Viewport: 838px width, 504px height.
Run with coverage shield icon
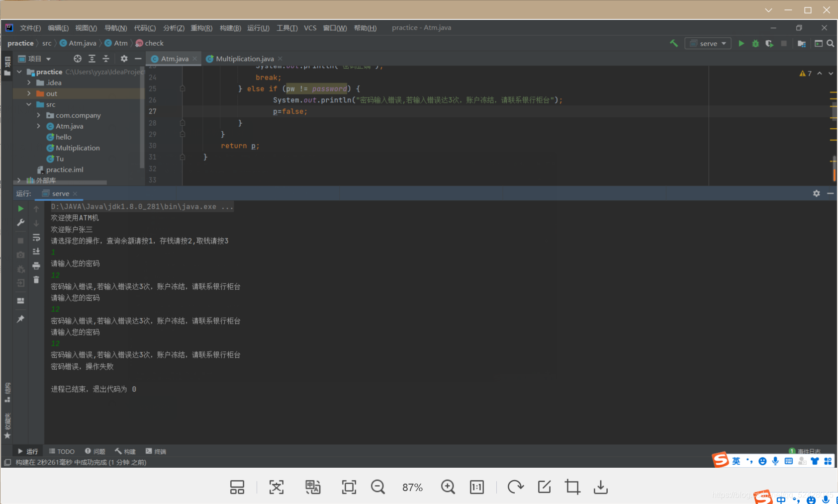(x=769, y=43)
